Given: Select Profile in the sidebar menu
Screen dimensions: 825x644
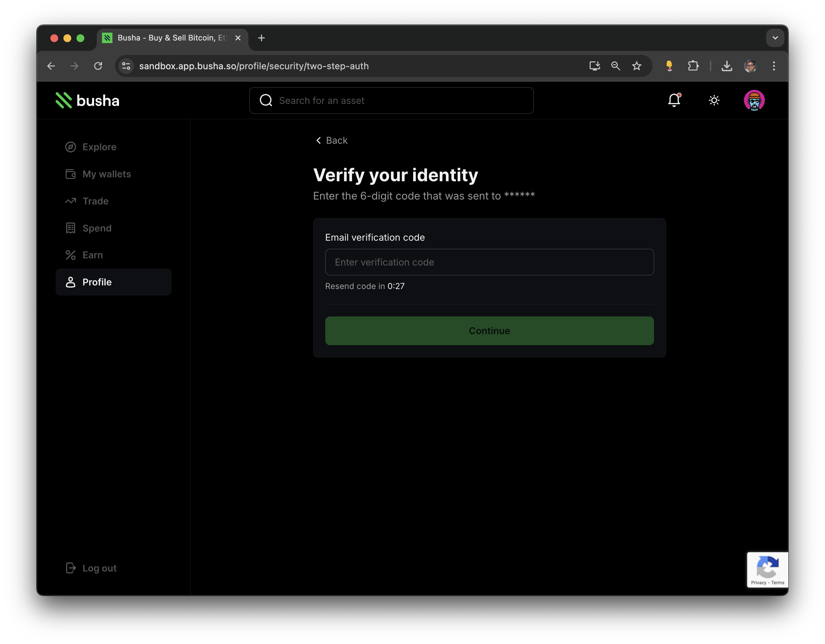Looking at the screenshot, I should pyautogui.click(x=97, y=282).
